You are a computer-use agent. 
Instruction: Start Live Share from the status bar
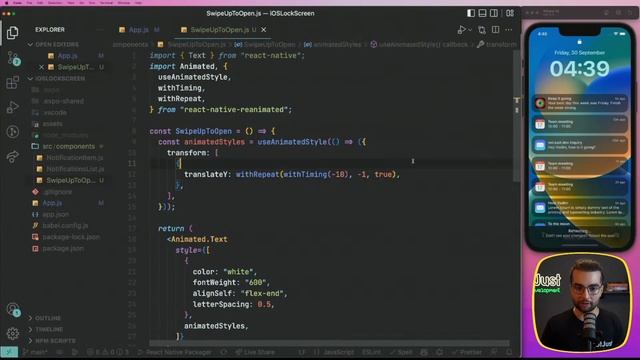(x=255, y=352)
